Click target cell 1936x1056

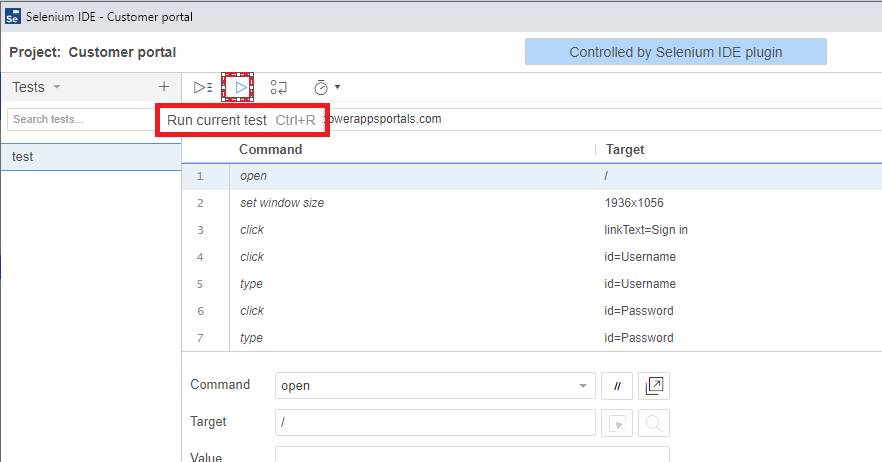pyautogui.click(x=634, y=203)
